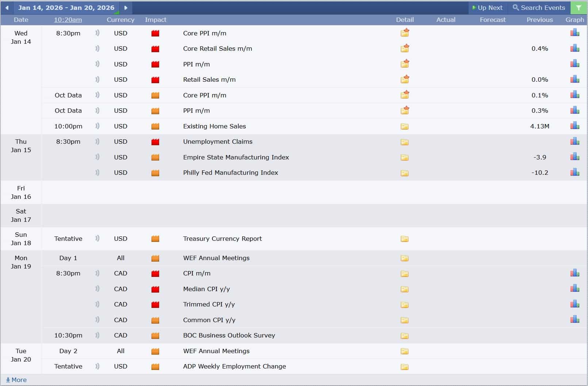Open folder icon for Treasury Currency Report
The height and width of the screenshot is (386, 588).
[404, 239]
